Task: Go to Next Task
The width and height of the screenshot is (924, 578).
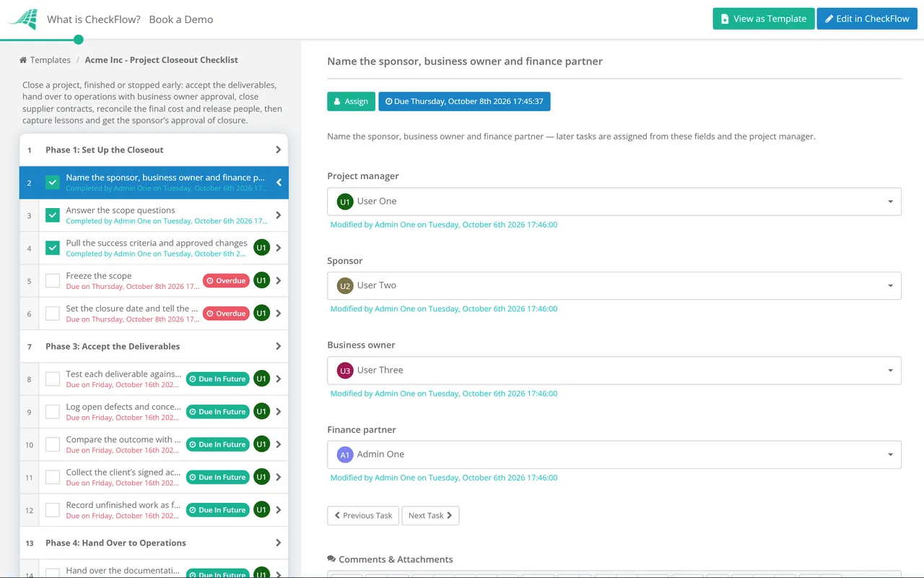Action: pyautogui.click(x=430, y=515)
